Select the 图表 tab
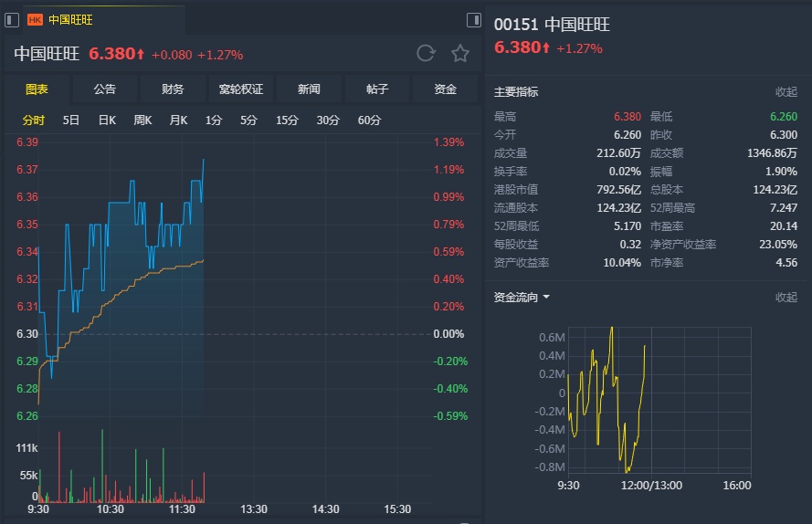The image size is (812, 524). click(37, 89)
